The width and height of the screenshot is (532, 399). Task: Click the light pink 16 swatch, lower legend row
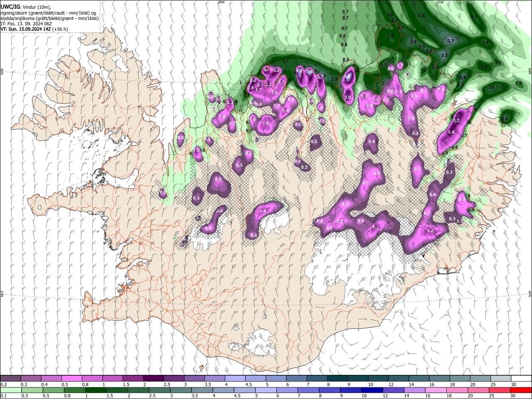(436, 390)
